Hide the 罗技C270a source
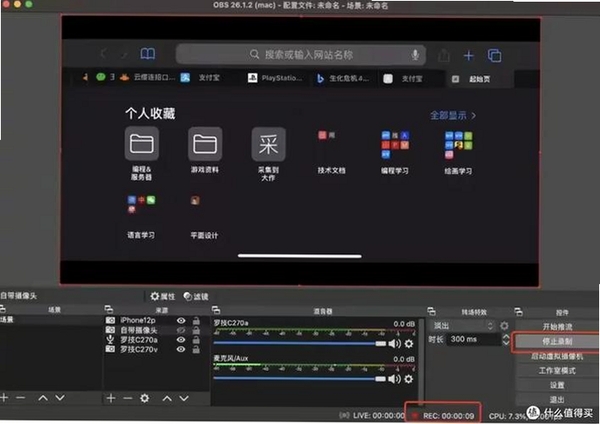600x424 pixels. [x=181, y=339]
